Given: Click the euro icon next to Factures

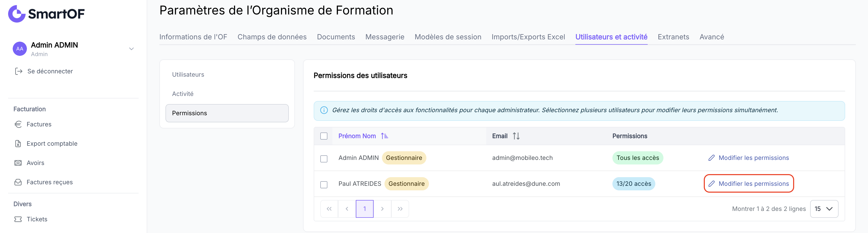Looking at the screenshot, I should pos(18,124).
